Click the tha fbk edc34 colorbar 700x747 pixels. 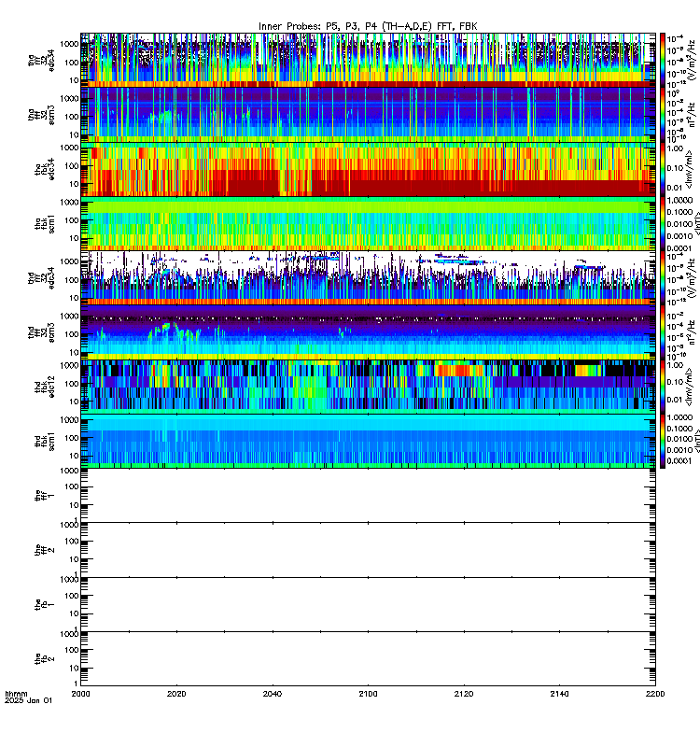[x=662, y=169]
